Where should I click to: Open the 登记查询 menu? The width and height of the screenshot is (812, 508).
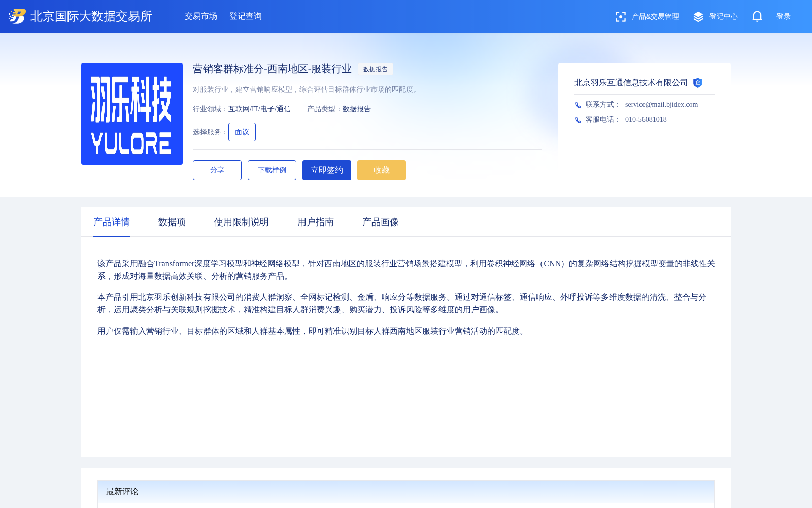coord(246,16)
